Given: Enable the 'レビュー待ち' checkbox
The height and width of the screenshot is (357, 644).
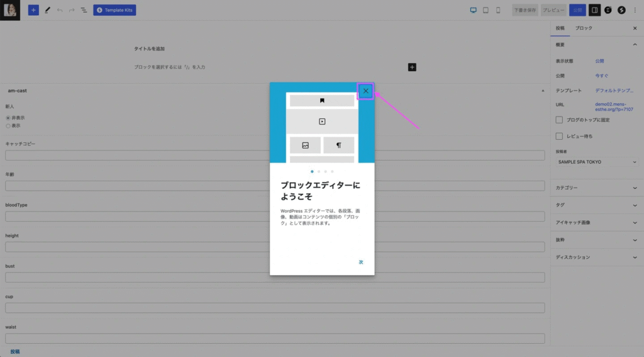Looking at the screenshot, I should (559, 136).
